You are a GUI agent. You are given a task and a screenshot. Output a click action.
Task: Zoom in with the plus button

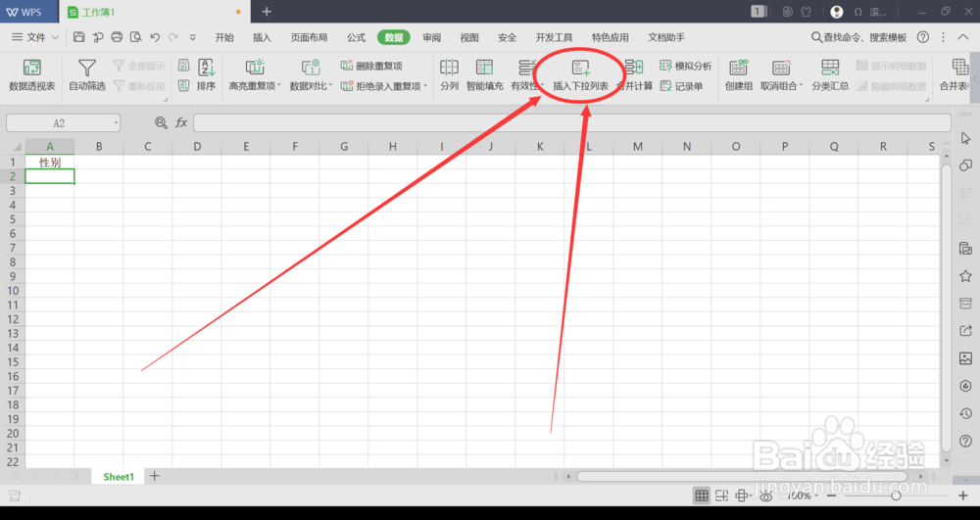tap(963, 496)
